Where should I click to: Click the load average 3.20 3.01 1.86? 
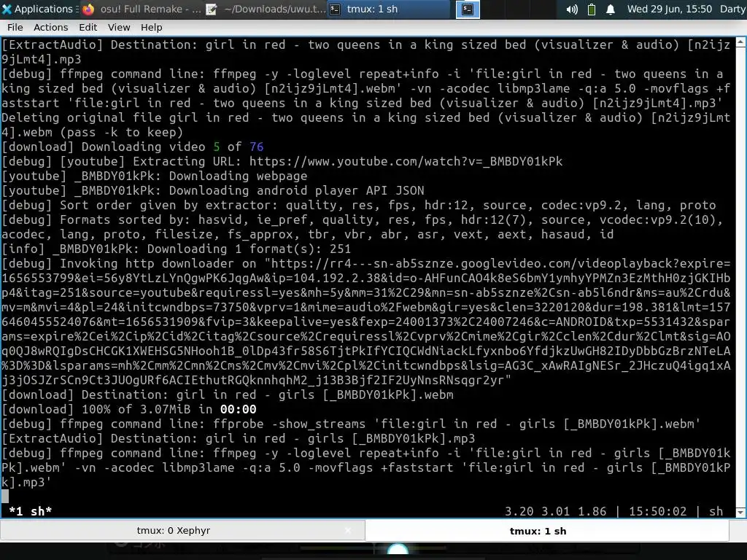point(555,511)
